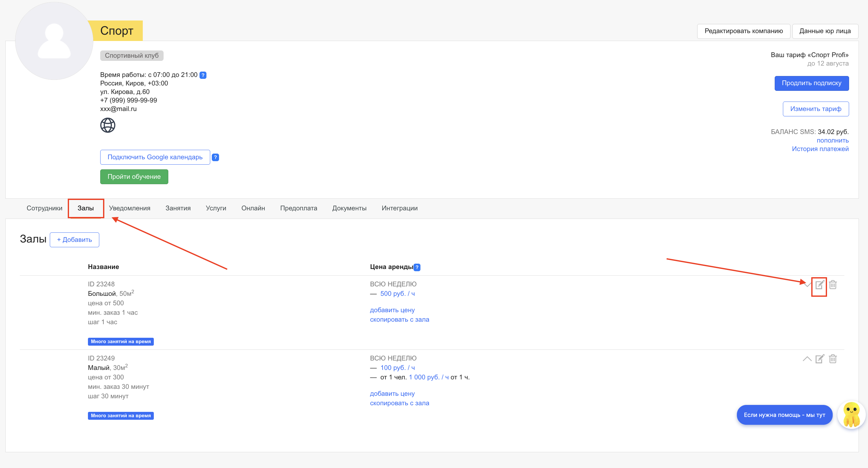The width and height of the screenshot is (868, 468).
Task: Click the profile avatar placeholder image
Action: click(54, 41)
